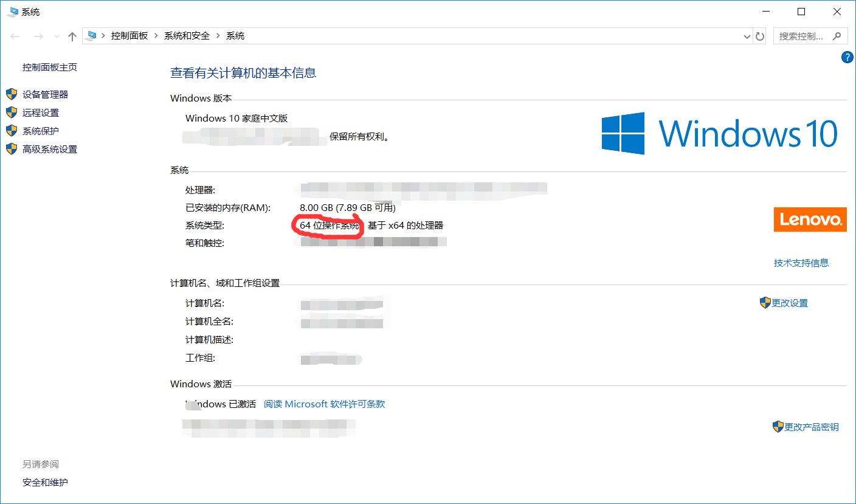Refresh the address bar
This screenshot has height=504, width=856.
760,36
